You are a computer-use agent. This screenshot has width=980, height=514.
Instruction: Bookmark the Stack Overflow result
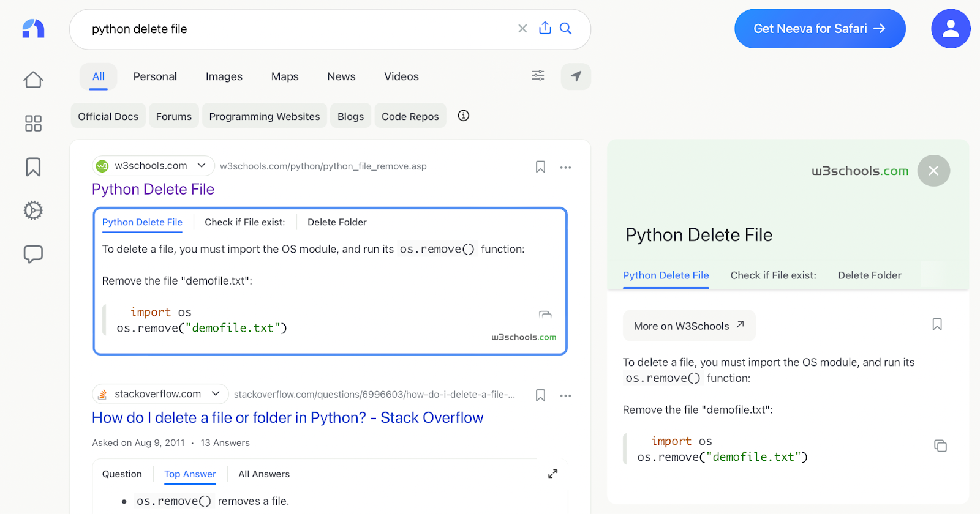pos(540,395)
